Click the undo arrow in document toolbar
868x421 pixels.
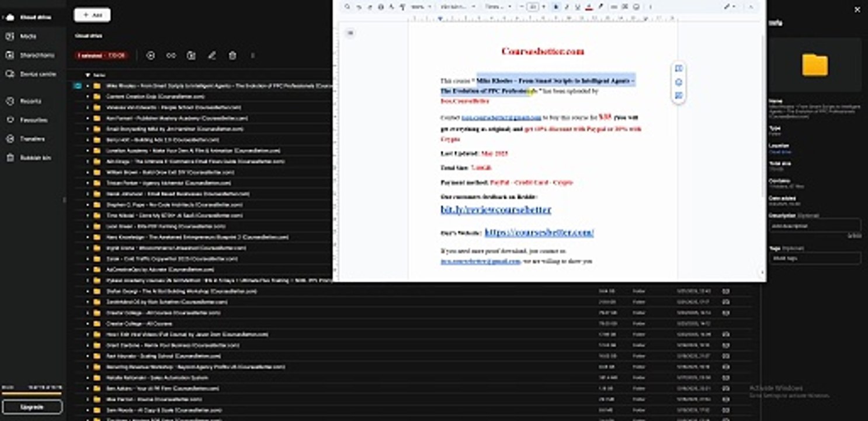(359, 7)
